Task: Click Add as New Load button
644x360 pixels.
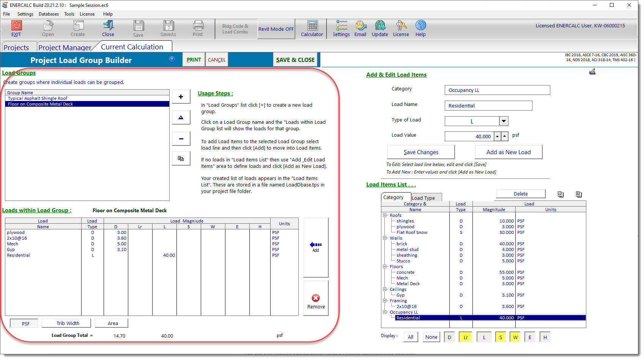Action: coord(509,152)
